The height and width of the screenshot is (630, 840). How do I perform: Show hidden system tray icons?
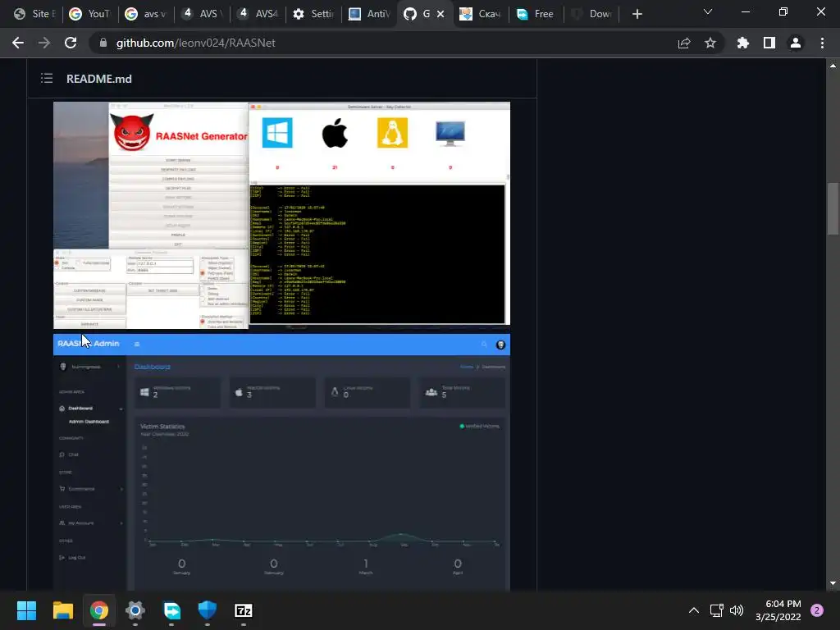point(694,610)
